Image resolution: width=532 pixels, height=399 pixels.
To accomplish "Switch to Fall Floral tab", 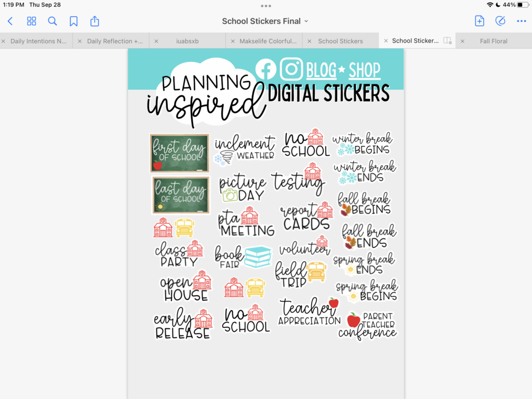I will [x=494, y=41].
